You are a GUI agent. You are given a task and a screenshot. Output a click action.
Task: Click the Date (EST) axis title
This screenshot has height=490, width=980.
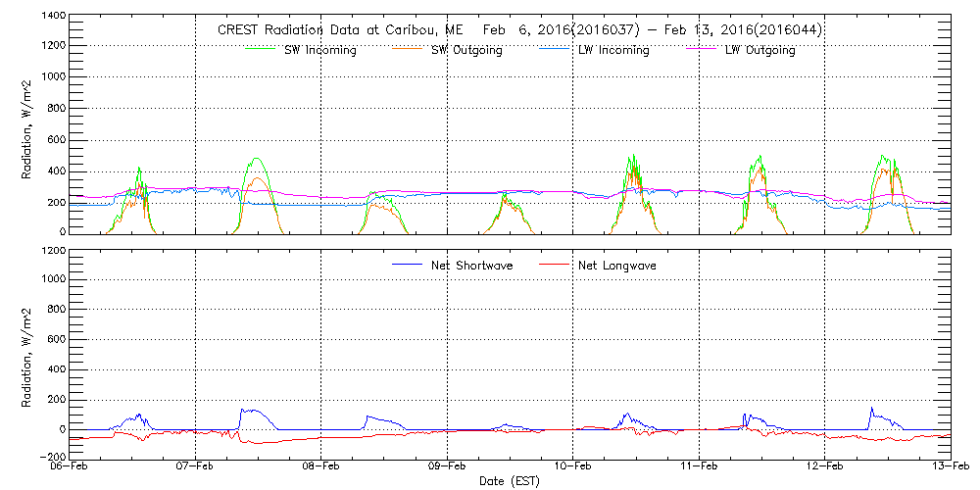(x=510, y=482)
